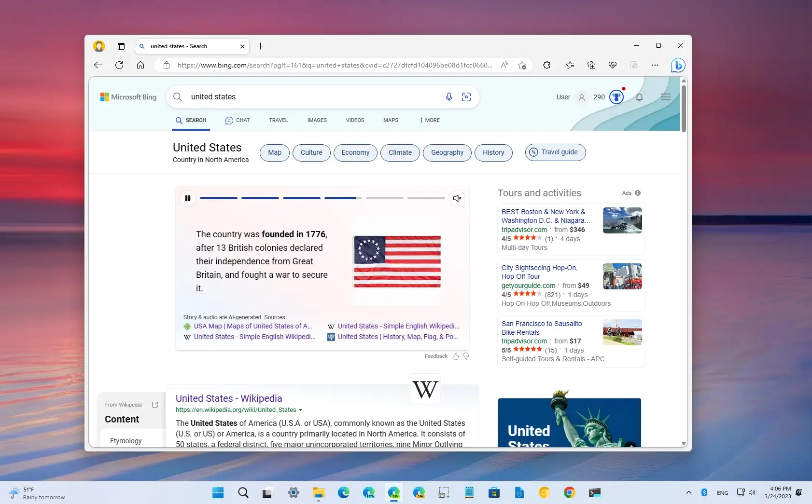
Task: Open United States - Wikipedia result
Action: [229, 398]
